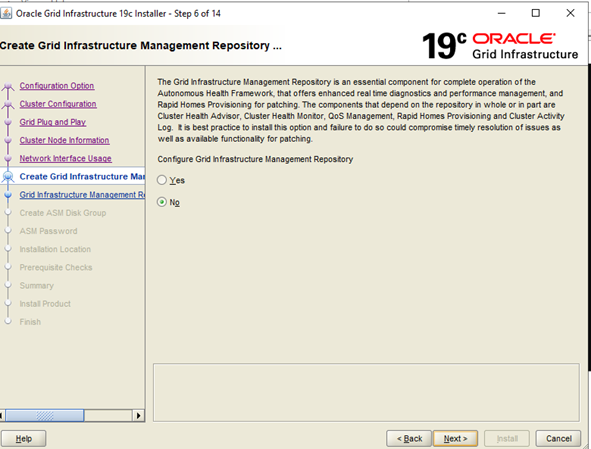The image size is (591, 449).
Task: Click the Oracle 19c Grid Infrastructure logo
Action: click(500, 46)
